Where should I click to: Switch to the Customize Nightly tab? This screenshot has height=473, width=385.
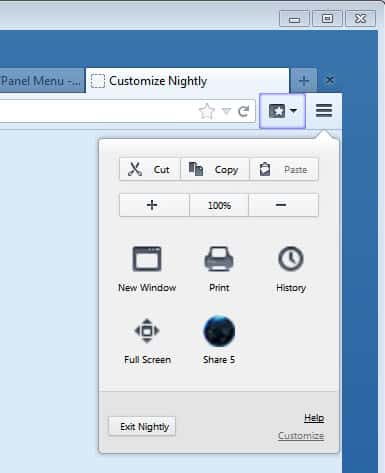[187, 81]
